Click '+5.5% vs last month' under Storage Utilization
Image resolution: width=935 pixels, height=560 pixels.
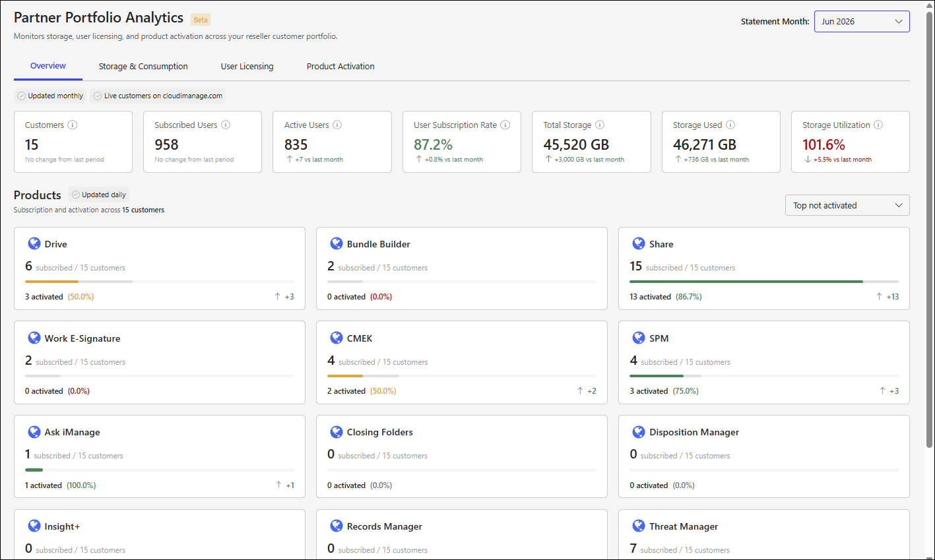click(843, 160)
